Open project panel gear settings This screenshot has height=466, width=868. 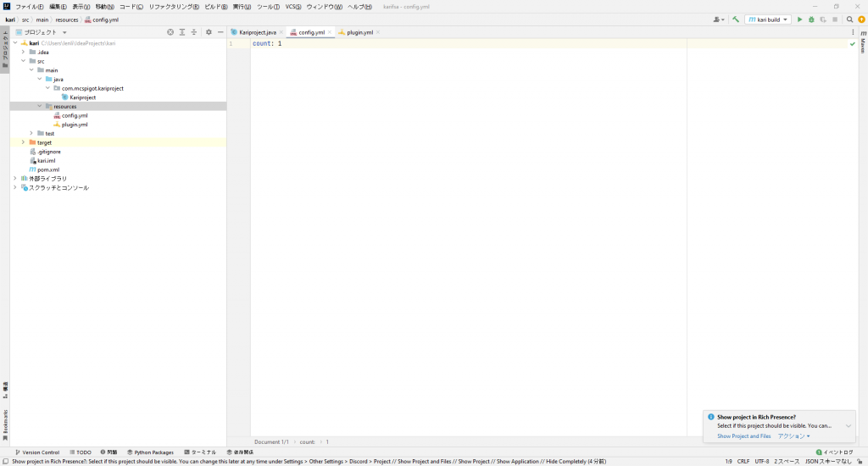coord(209,32)
